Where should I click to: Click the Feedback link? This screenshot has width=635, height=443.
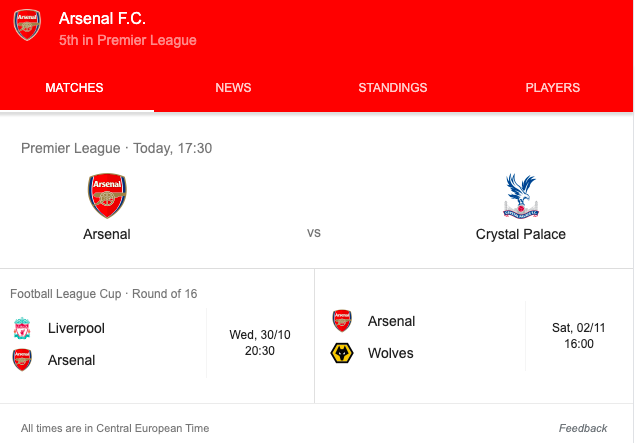click(583, 428)
